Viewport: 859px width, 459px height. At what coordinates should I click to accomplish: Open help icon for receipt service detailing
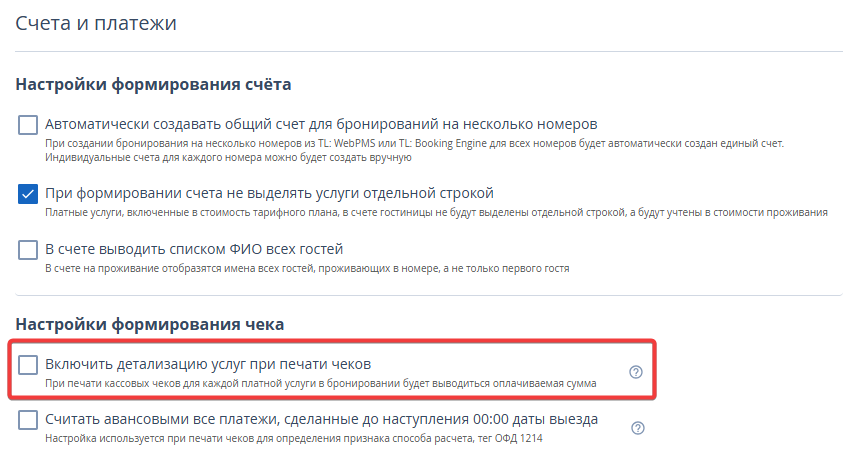click(x=635, y=372)
